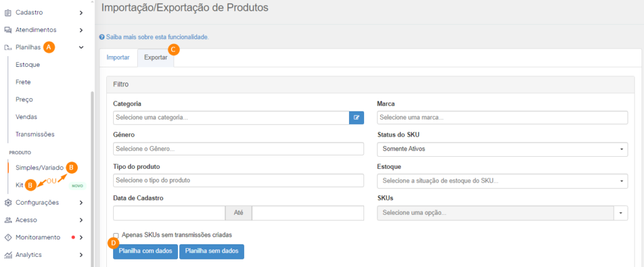
Task: Expand the Atendimentos menu chevron
Action: (x=81, y=30)
